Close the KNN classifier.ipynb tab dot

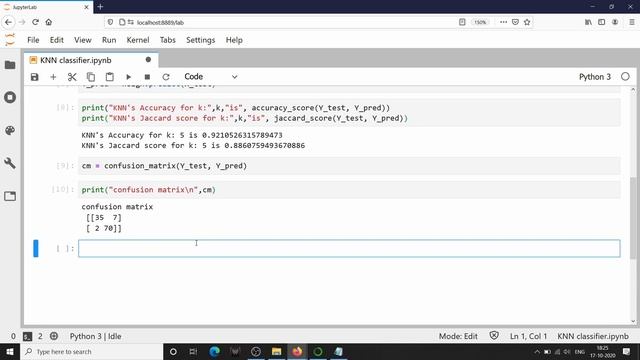[x=148, y=60]
